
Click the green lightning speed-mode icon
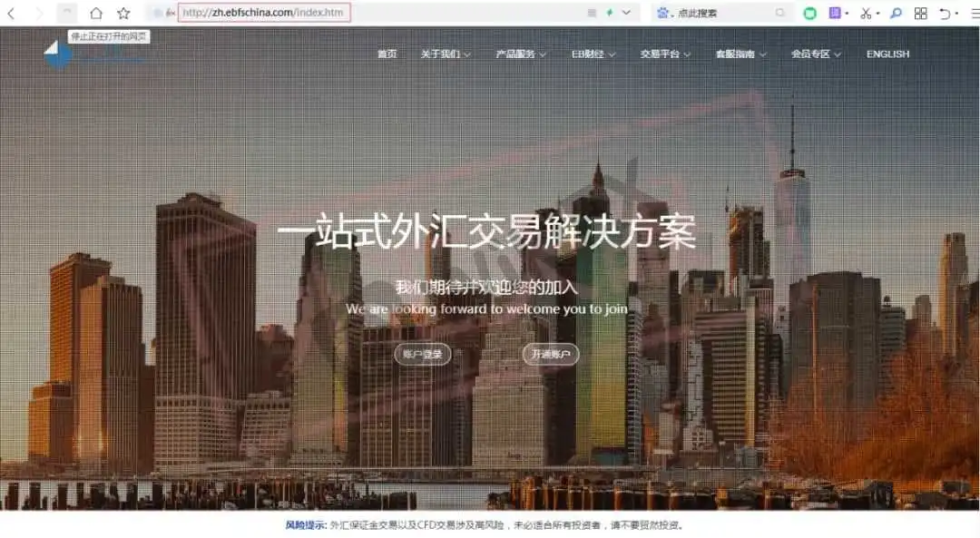click(610, 13)
